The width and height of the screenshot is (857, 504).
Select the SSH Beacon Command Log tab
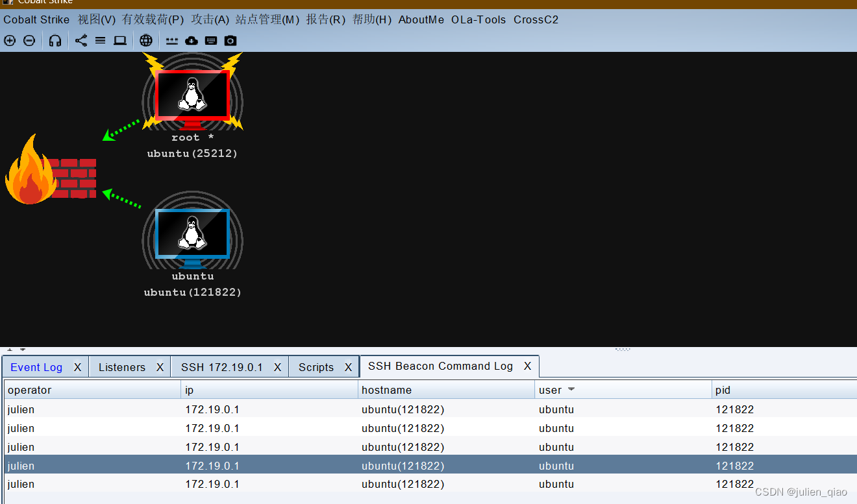click(440, 366)
